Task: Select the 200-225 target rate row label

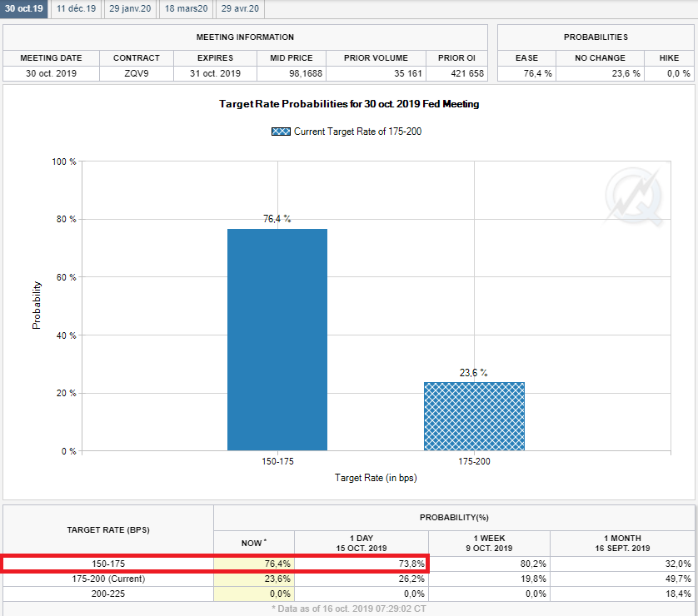Action: (x=108, y=594)
